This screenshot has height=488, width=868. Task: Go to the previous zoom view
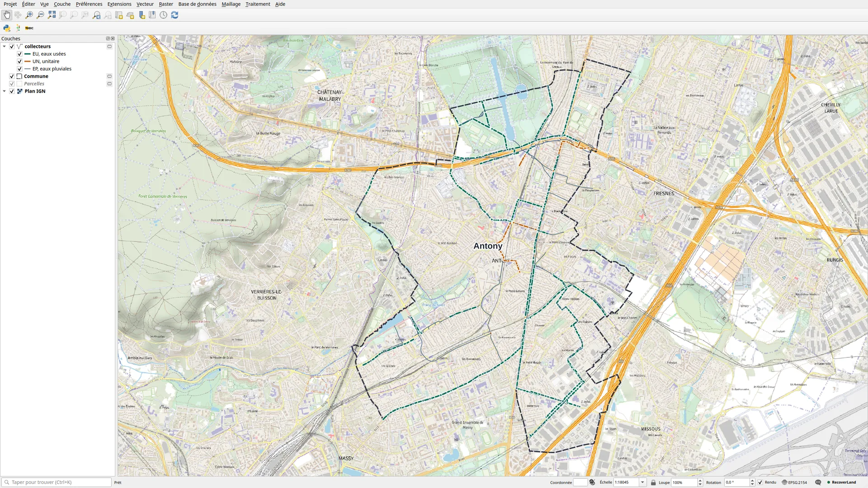[x=96, y=15]
